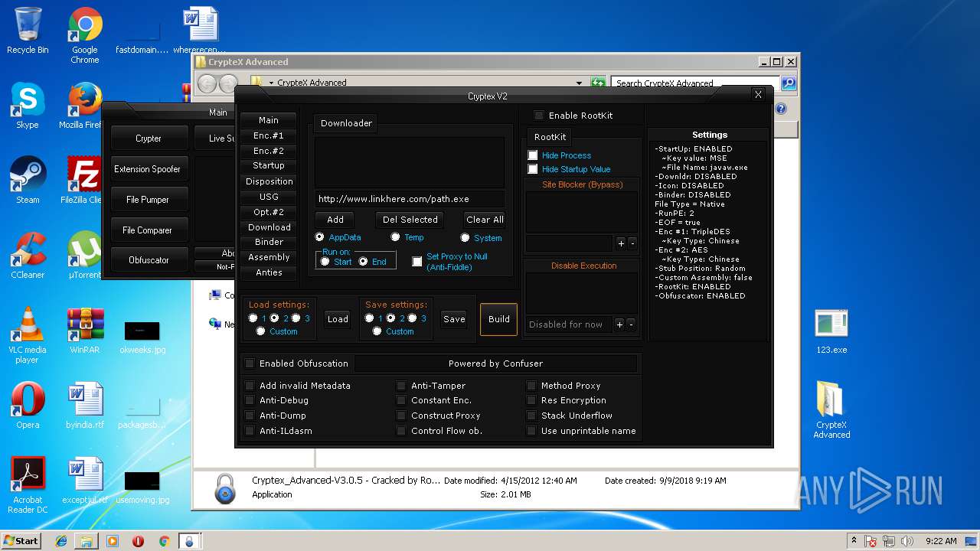The width and height of the screenshot is (980, 551).
Task: Click the explorer help question icon
Action: click(781, 109)
